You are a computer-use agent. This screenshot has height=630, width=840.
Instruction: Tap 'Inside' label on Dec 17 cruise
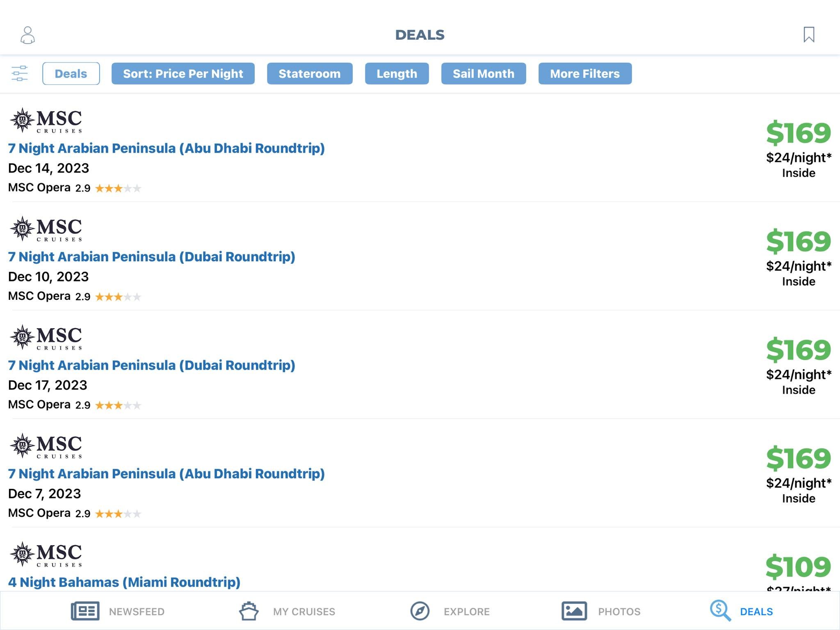click(799, 390)
